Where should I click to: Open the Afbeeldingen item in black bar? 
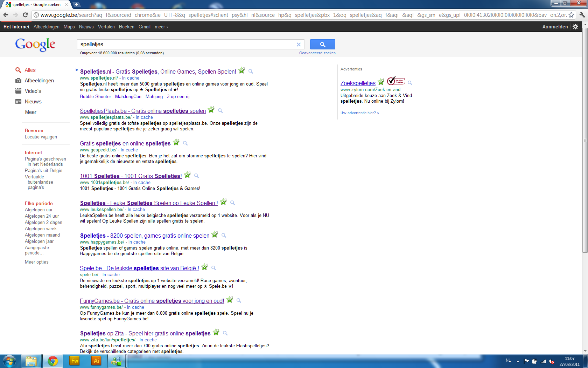(x=47, y=27)
